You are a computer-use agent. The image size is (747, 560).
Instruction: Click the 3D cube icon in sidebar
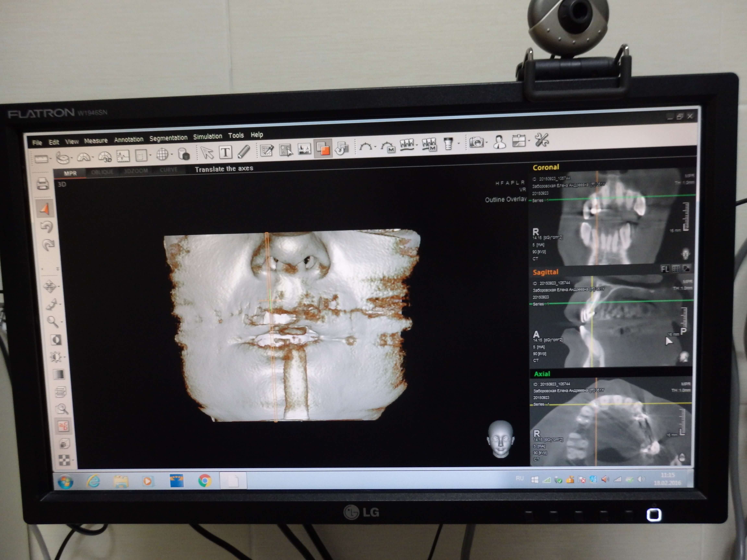click(x=64, y=443)
